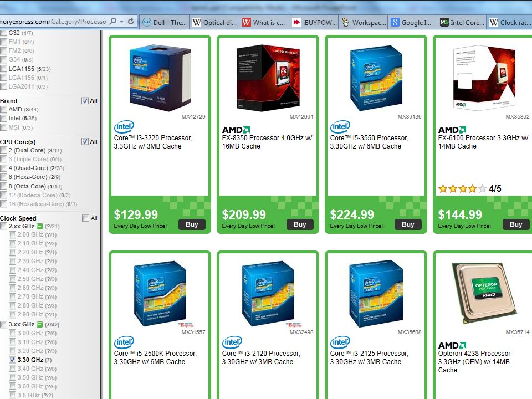Switch to the iBUYPOW... tab
This screenshot has width=532, height=399.
click(314, 23)
